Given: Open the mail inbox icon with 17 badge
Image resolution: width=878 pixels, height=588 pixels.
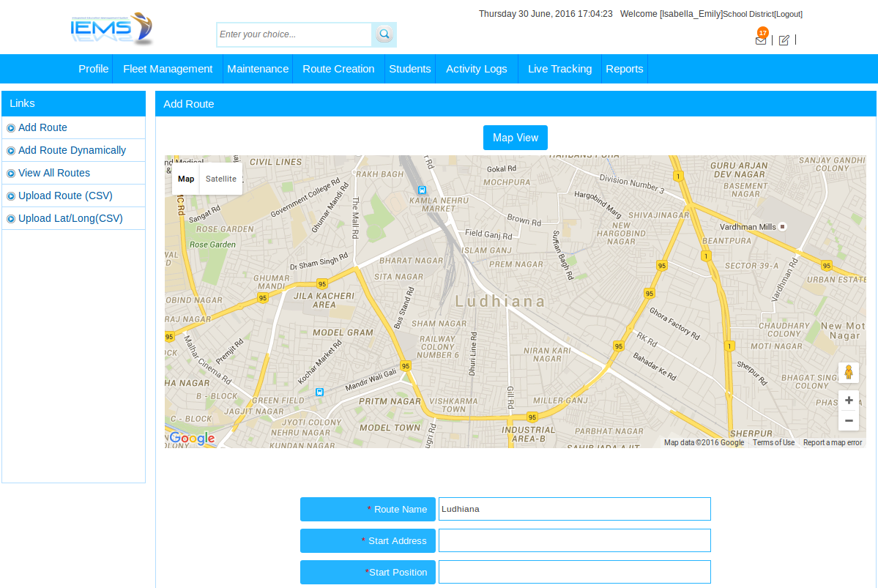Looking at the screenshot, I should (761, 37).
